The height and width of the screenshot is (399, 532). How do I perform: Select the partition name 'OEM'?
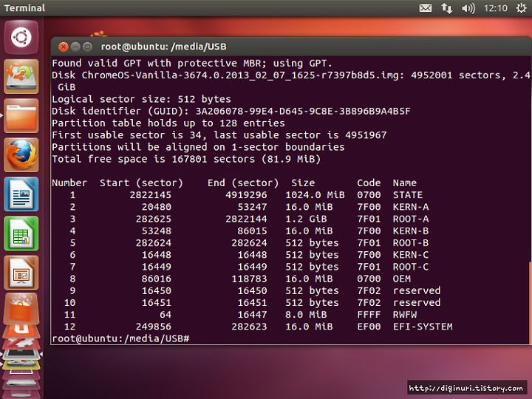pos(402,279)
